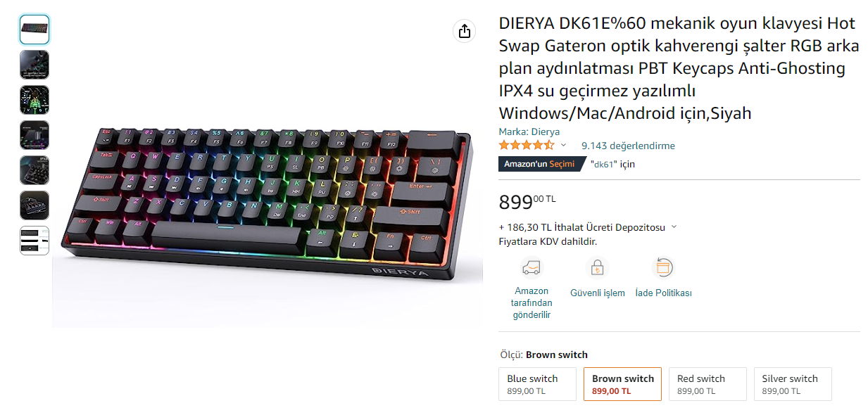The width and height of the screenshot is (868, 408).
Task: Expand the import fee deposit details
Action: tap(674, 227)
